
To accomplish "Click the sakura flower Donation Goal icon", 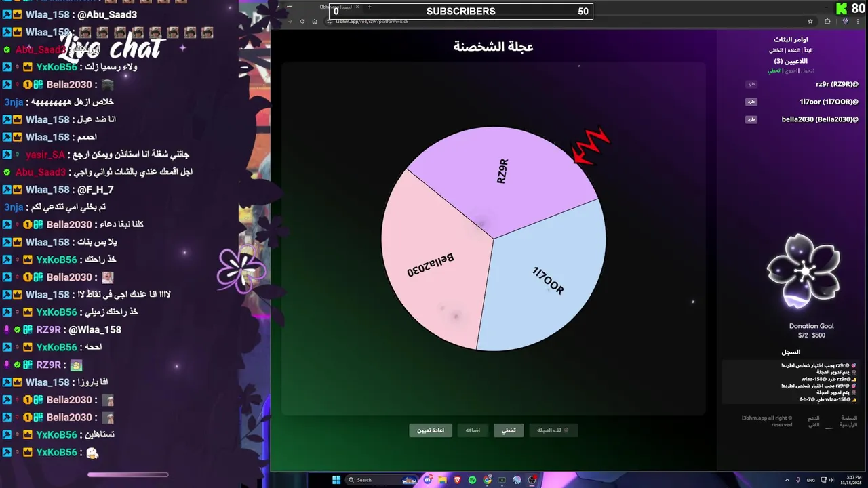I will click(804, 272).
